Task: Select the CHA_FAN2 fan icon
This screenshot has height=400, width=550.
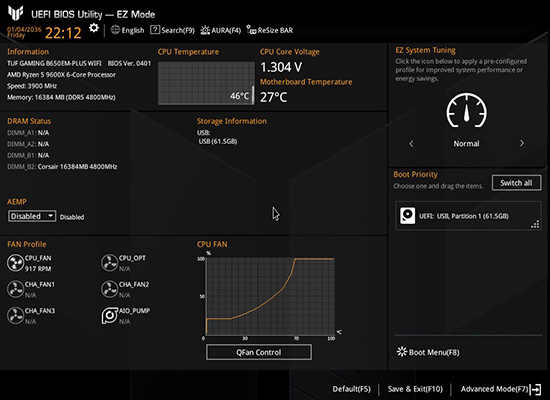Action: click(x=109, y=289)
